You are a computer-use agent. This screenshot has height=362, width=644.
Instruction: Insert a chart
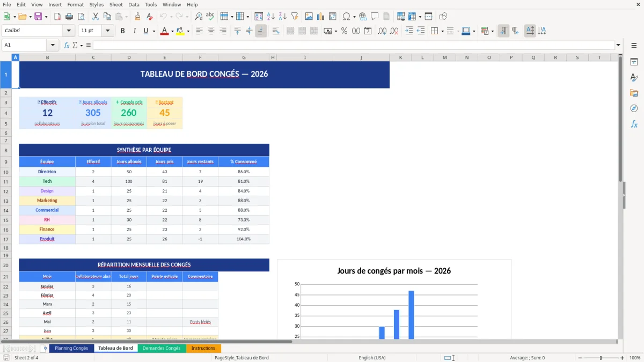pyautogui.click(x=320, y=16)
